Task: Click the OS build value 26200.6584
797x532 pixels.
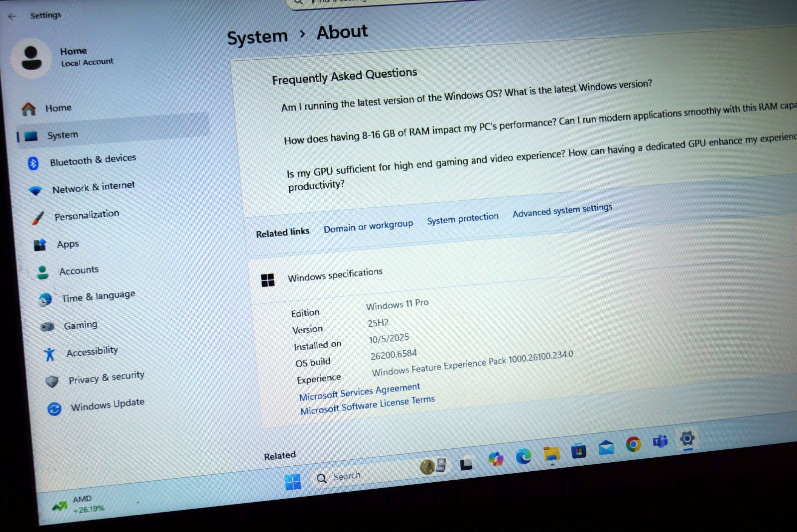Action: click(394, 354)
